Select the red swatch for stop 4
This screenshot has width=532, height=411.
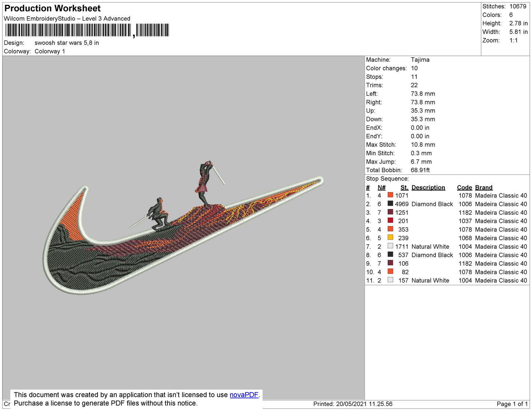390,220
